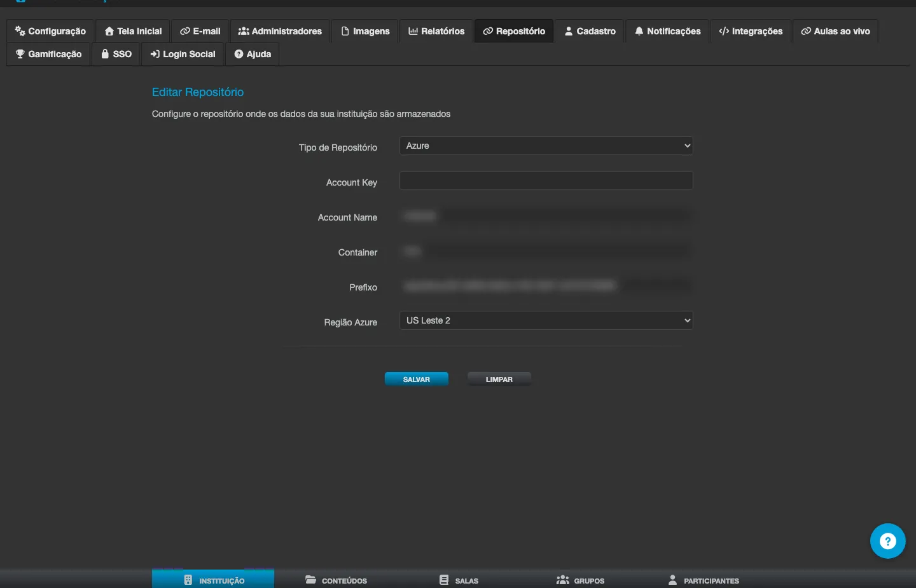Expand the Região Azure dropdown
The height and width of the screenshot is (588, 916).
546,320
